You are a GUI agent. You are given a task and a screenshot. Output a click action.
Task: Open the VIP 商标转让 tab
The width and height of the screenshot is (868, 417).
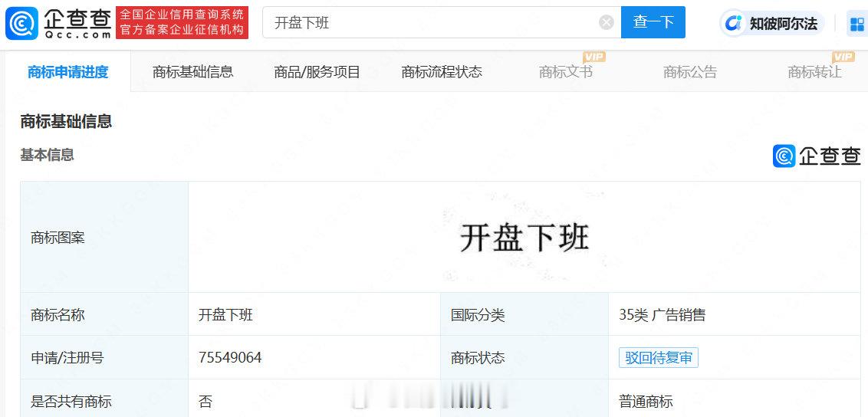coord(815,72)
